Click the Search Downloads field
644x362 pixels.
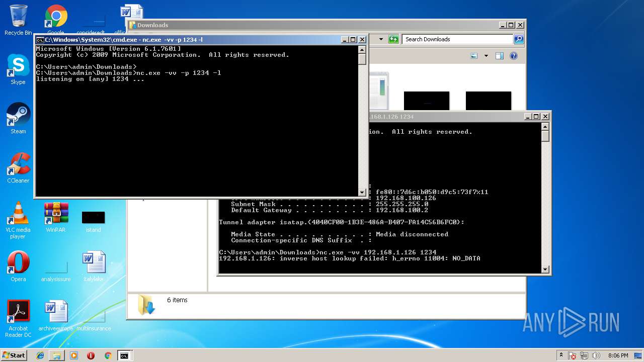click(x=457, y=39)
